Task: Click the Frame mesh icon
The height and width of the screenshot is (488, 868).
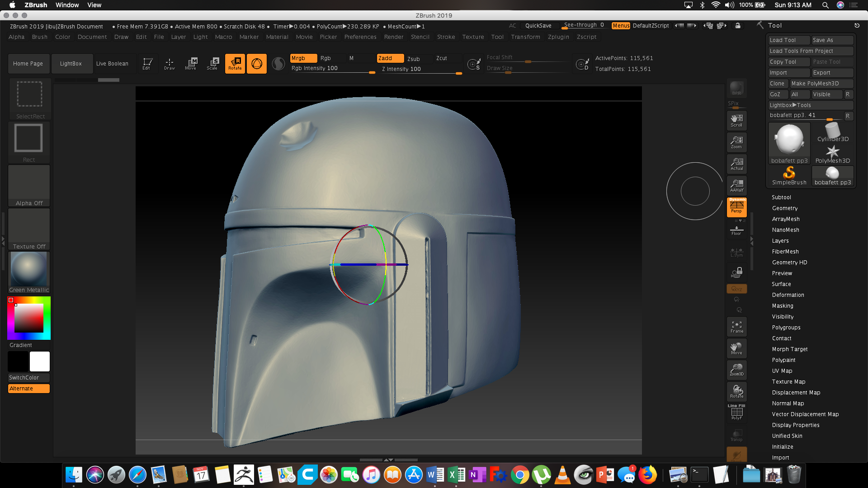Action: [736, 326]
